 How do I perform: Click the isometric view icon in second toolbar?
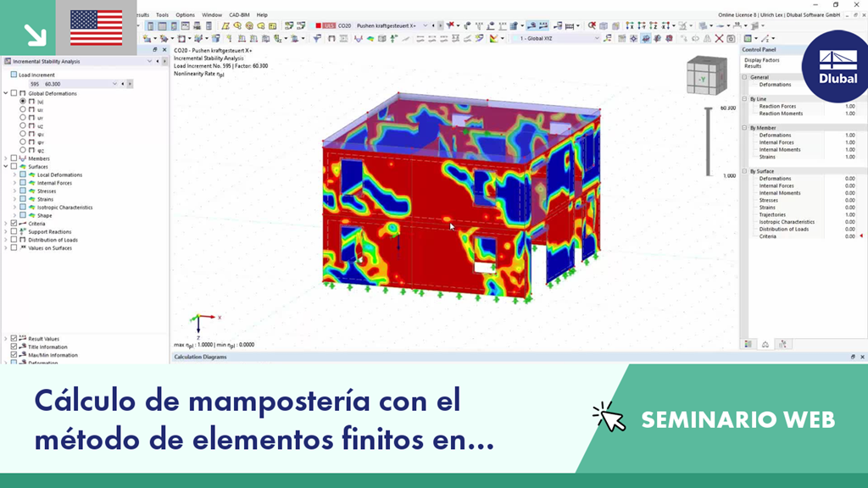[x=646, y=38]
